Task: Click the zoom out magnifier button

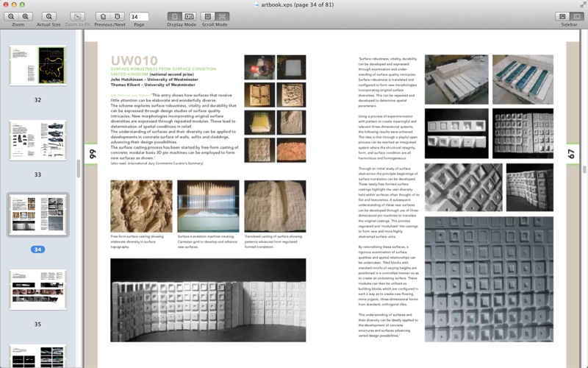Action: point(11,16)
